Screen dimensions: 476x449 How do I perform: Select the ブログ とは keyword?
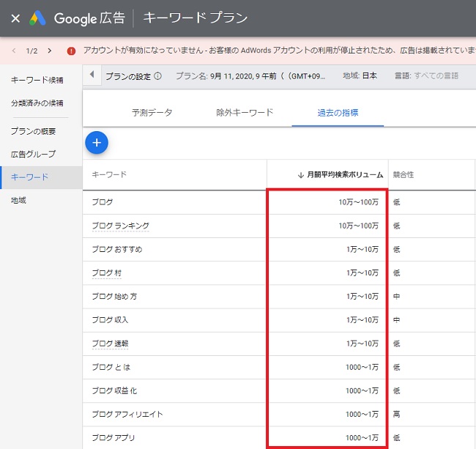111,367
